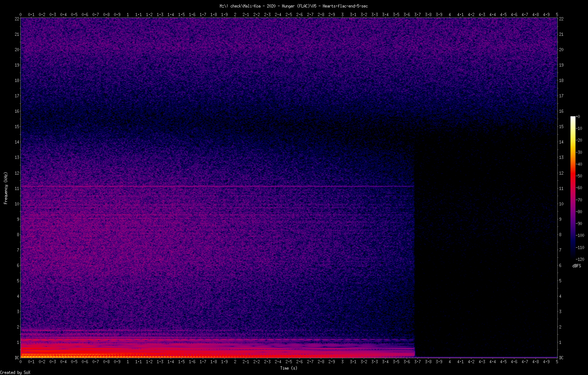Click the "5" label on the left frequency axis
Image resolution: width=588 pixels, height=375 pixels.
[x=18, y=281]
